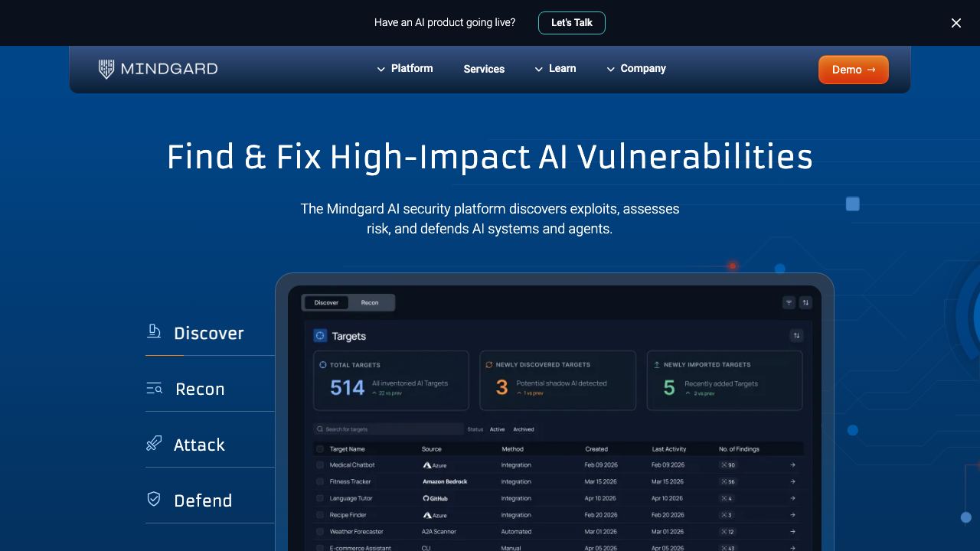Click the Newly Imported Targets count 5
980x551 pixels.
[x=669, y=387]
